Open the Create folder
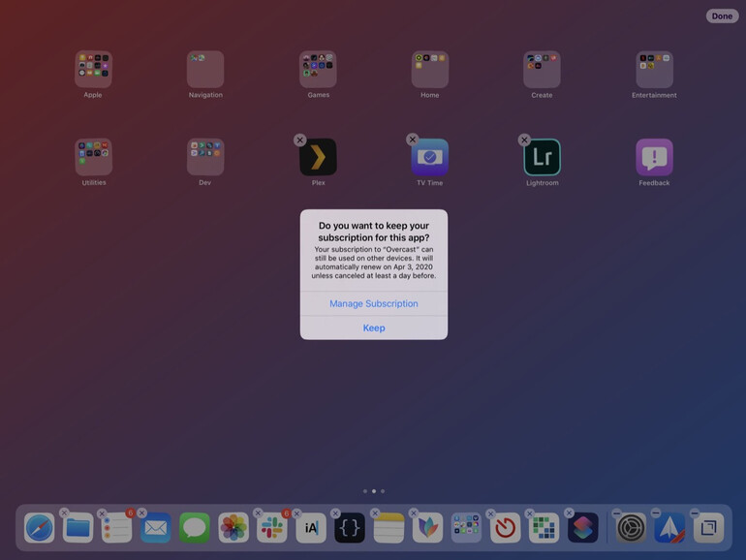746x560 pixels. (x=542, y=70)
